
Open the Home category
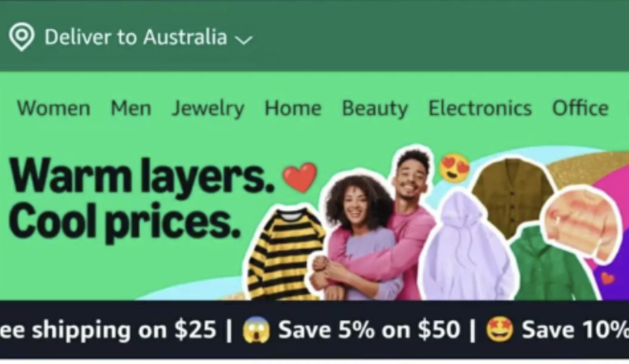click(293, 108)
